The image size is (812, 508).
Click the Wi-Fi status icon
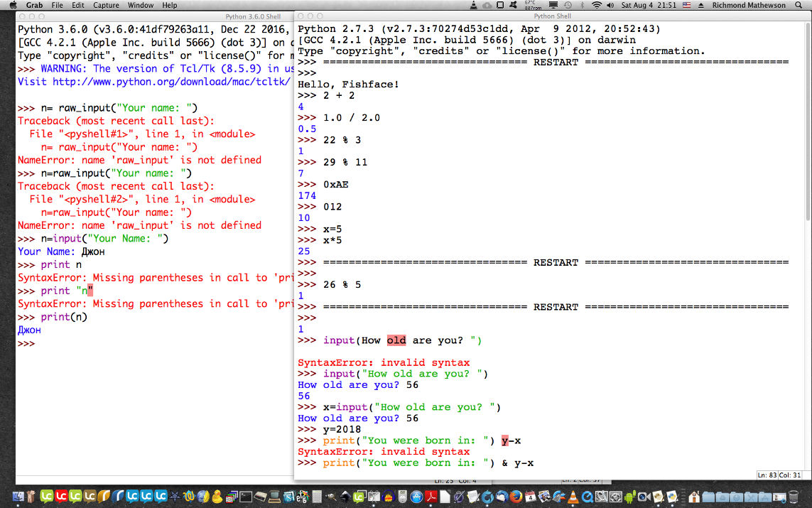point(597,5)
